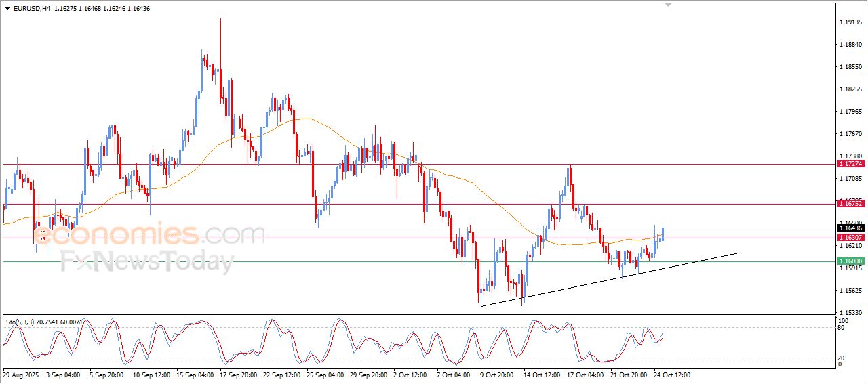
Task: Click the black 1.16436 current price tag
Action: 849,228
